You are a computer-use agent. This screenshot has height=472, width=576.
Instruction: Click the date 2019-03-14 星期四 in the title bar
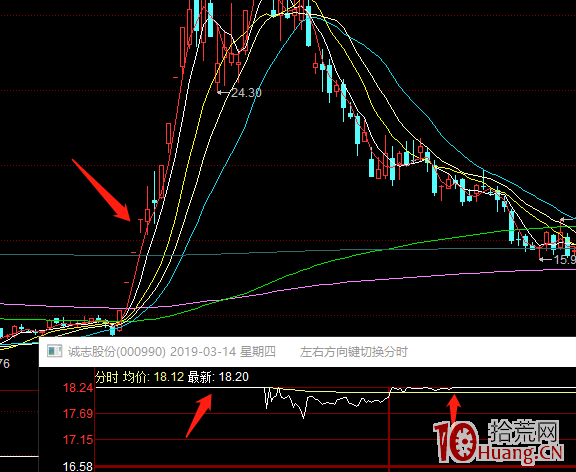tap(223, 352)
